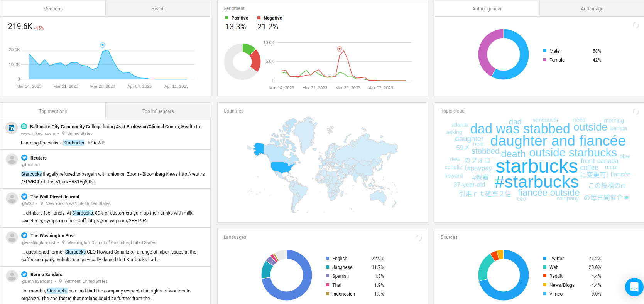Click 'dad was stabbed' topic phrase
This screenshot has width=644, height=304.
(520, 128)
